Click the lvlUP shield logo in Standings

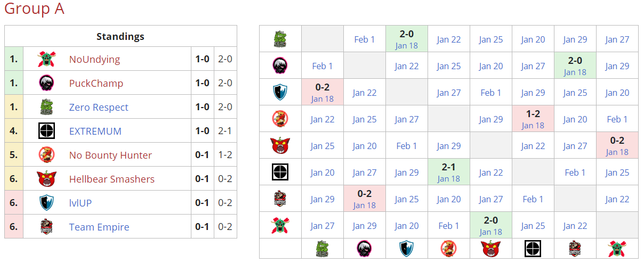pos(47,203)
